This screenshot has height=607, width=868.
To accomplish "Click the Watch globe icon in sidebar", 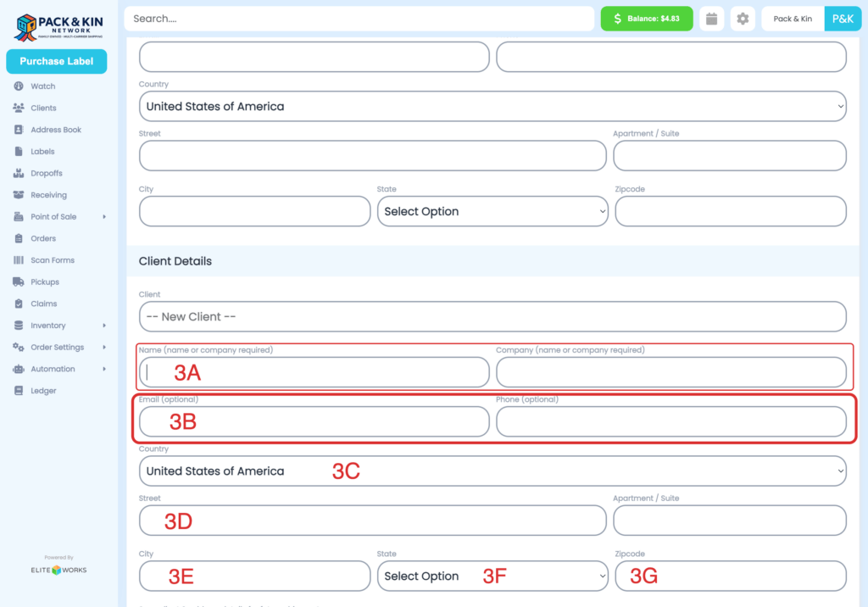I will pos(19,86).
